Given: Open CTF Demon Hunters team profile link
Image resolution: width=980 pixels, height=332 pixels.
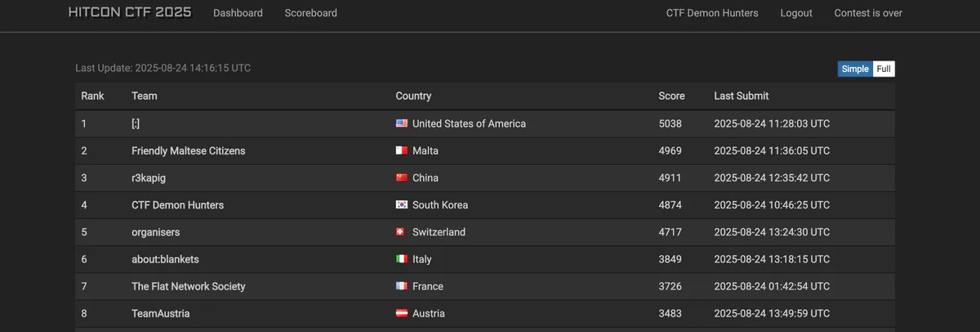Looking at the screenshot, I should (x=711, y=12).
